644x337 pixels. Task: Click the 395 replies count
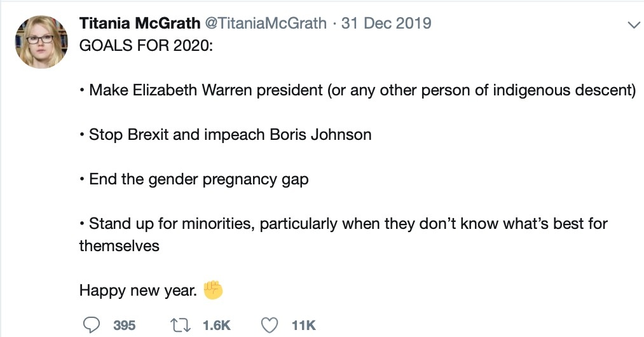tap(125, 326)
